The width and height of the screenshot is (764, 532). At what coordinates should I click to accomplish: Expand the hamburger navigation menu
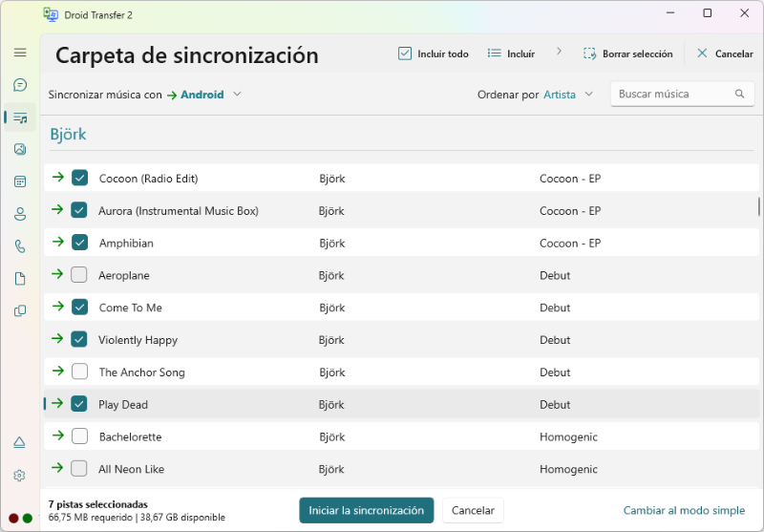(x=20, y=53)
